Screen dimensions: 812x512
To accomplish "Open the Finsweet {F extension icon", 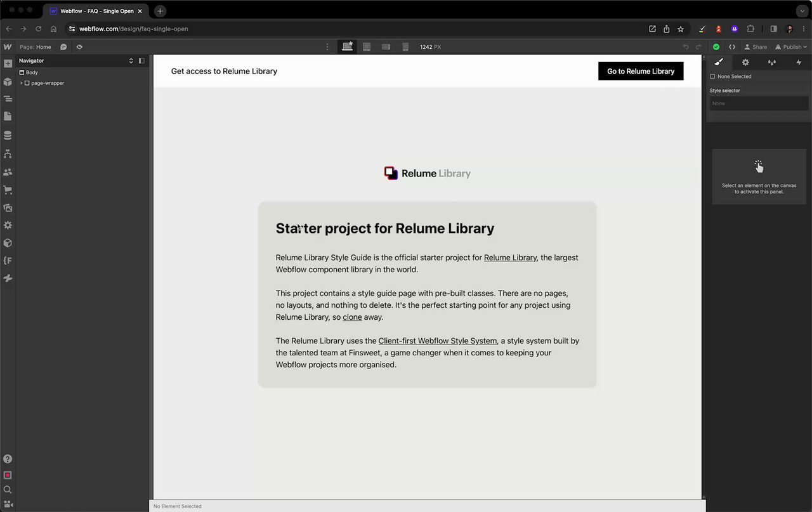I will coord(8,261).
